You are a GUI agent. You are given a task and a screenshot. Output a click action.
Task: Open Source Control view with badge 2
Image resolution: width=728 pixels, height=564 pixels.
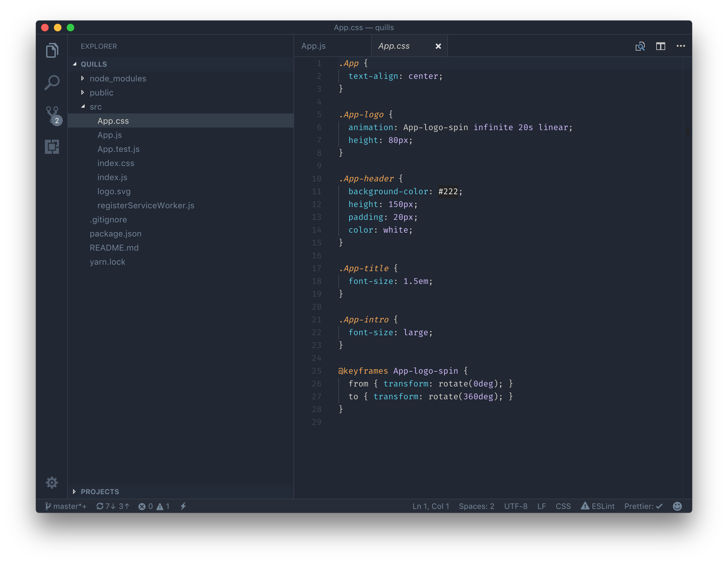click(52, 114)
